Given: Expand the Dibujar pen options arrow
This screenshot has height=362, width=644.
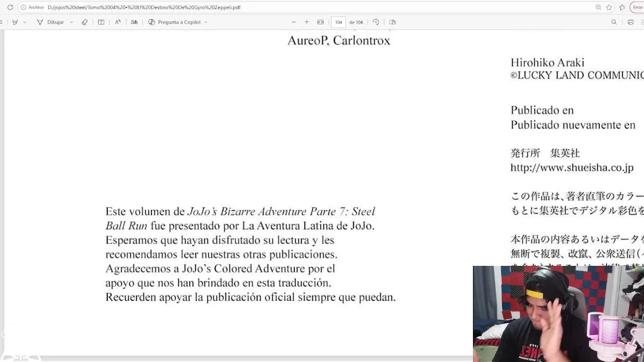Looking at the screenshot, I should click(71, 22).
